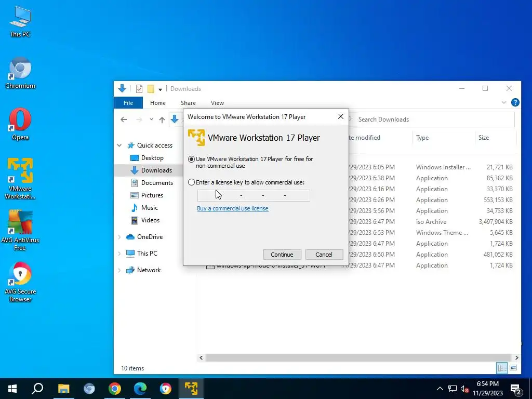Click the license key input field
The height and width of the screenshot is (399, 532).
click(254, 196)
